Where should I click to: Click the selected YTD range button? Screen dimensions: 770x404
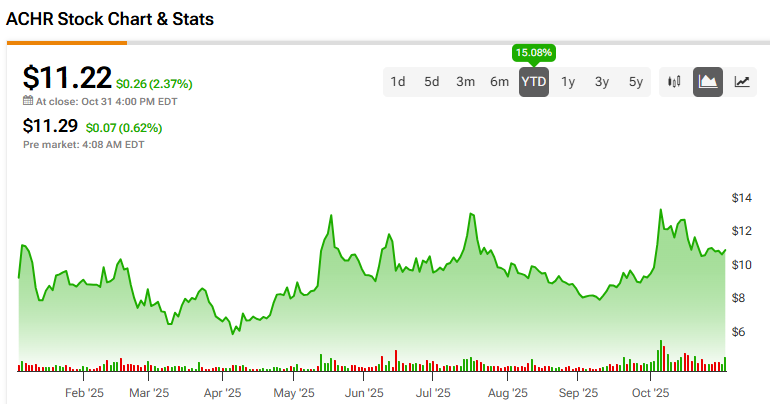pyautogui.click(x=534, y=82)
